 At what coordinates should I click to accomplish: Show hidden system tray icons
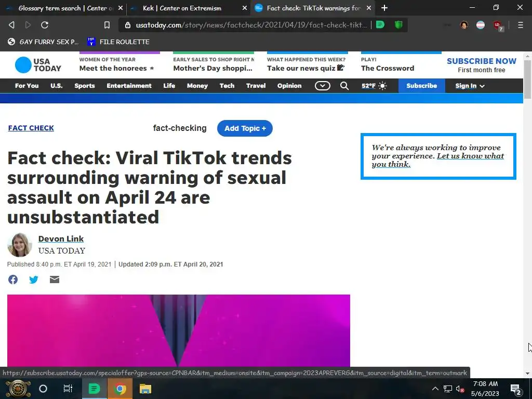pos(435,389)
